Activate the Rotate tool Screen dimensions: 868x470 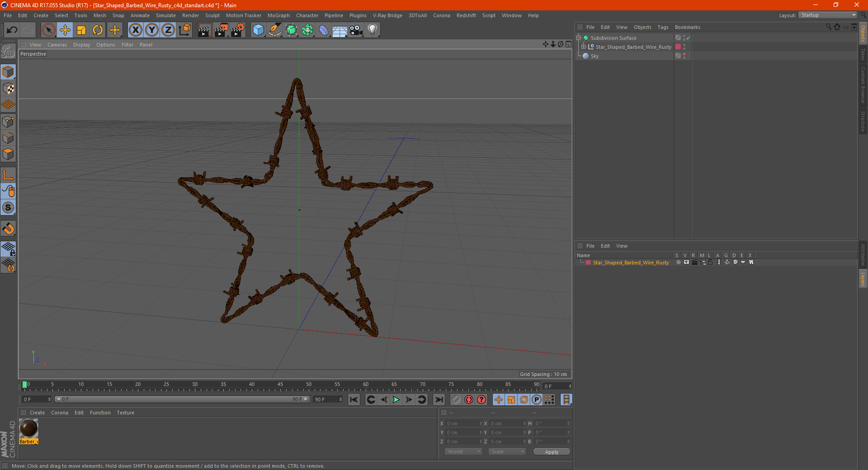pos(98,30)
